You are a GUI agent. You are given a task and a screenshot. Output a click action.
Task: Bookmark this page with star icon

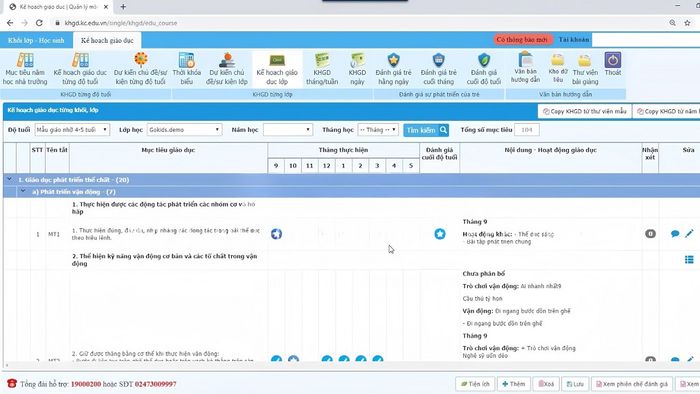tap(687, 23)
